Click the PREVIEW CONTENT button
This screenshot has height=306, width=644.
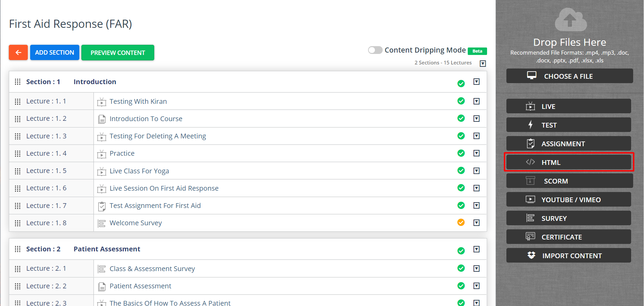[118, 53]
